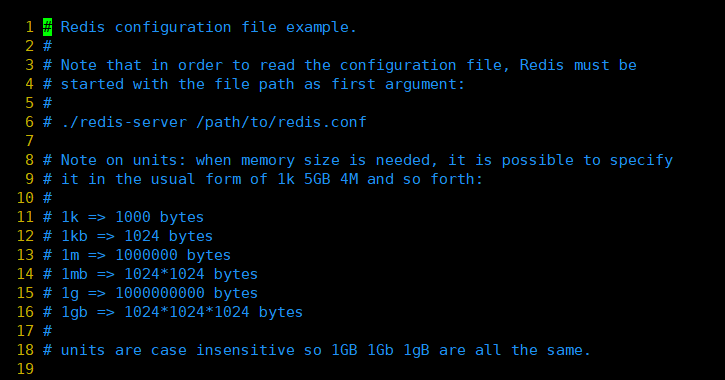Click the word "memory" in line 8
Screen dimensions: 725x380
coord(268,160)
